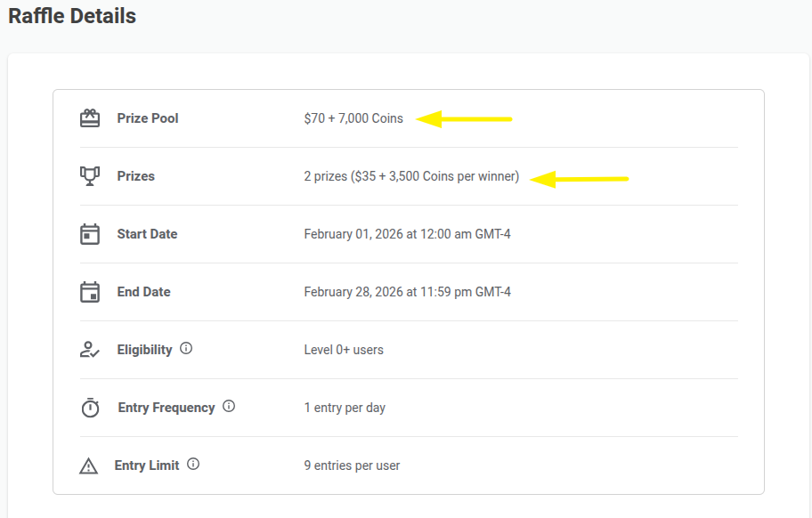Click the End Date calendar icon
This screenshot has width=812, height=518.
[x=90, y=292]
